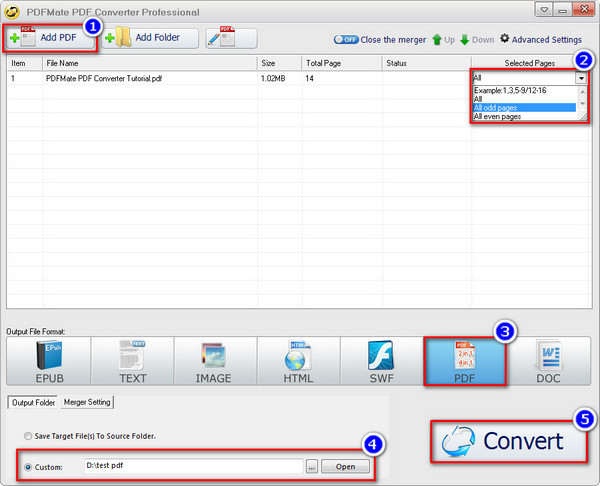Click the browse ellipsis button
This screenshot has height=486, width=600.
click(312, 467)
